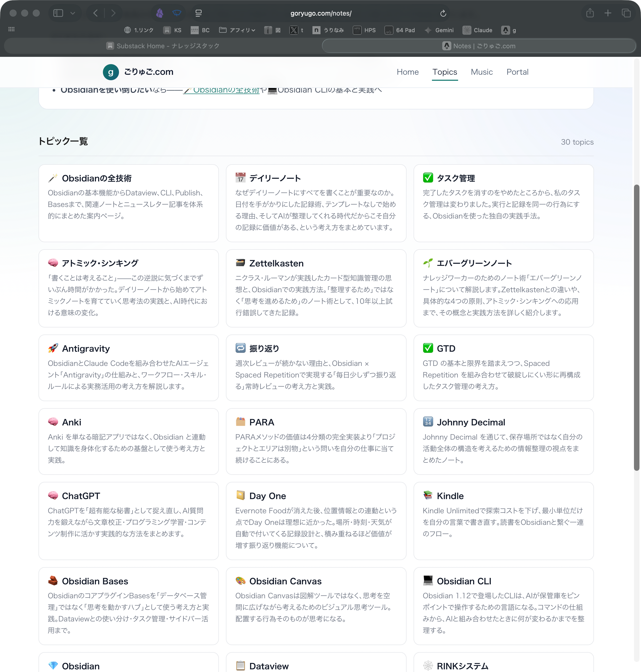Click the Safari sidebar toggle icon
The width and height of the screenshot is (641, 672).
(58, 13)
